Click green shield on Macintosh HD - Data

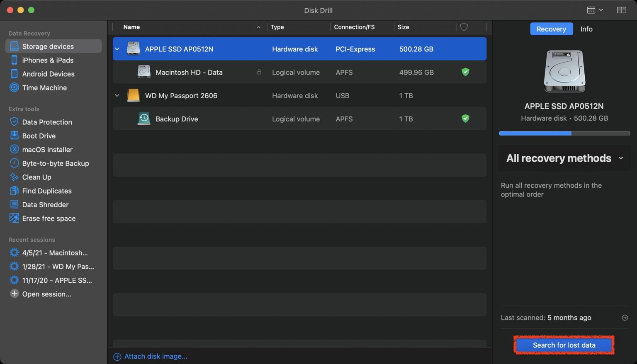coord(465,72)
